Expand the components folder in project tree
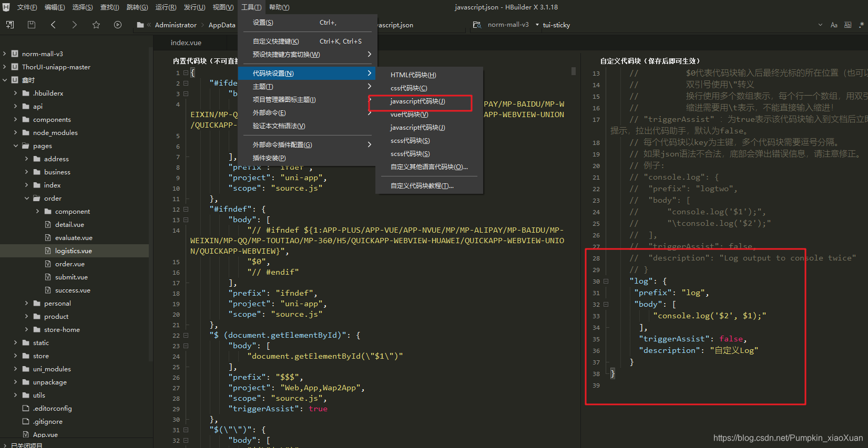 15,120
